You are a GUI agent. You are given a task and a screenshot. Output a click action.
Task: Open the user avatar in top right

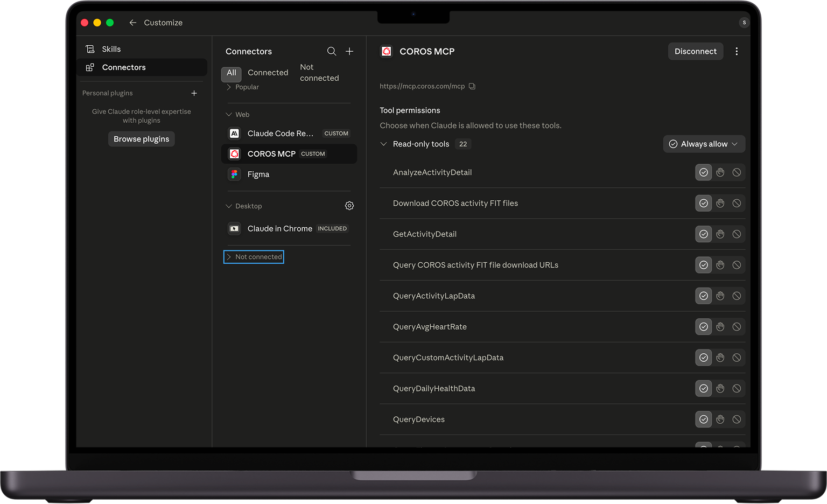tap(744, 23)
